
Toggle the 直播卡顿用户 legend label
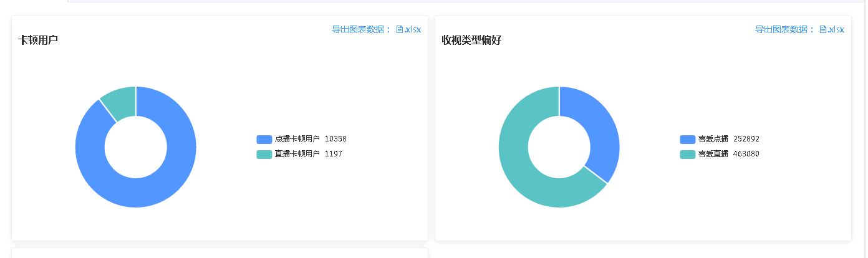point(297,154)
